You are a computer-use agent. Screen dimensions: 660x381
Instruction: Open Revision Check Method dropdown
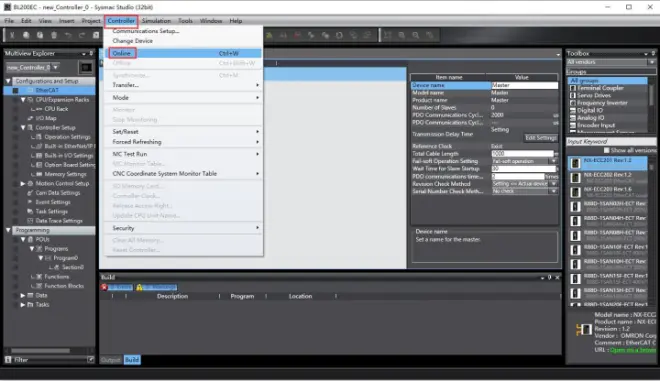coord(554,184)
